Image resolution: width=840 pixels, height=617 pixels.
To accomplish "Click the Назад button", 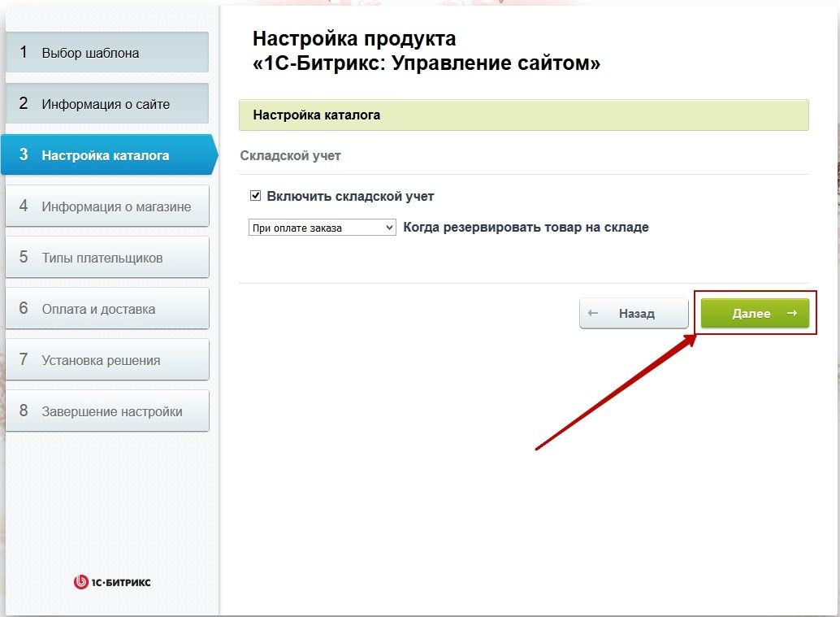I will click(x=634, y=313).
